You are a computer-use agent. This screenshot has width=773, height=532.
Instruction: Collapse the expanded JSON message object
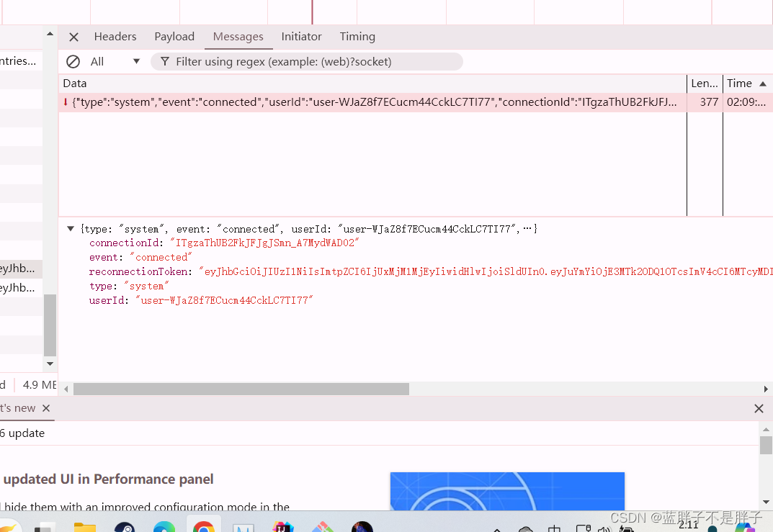[71, 229]
